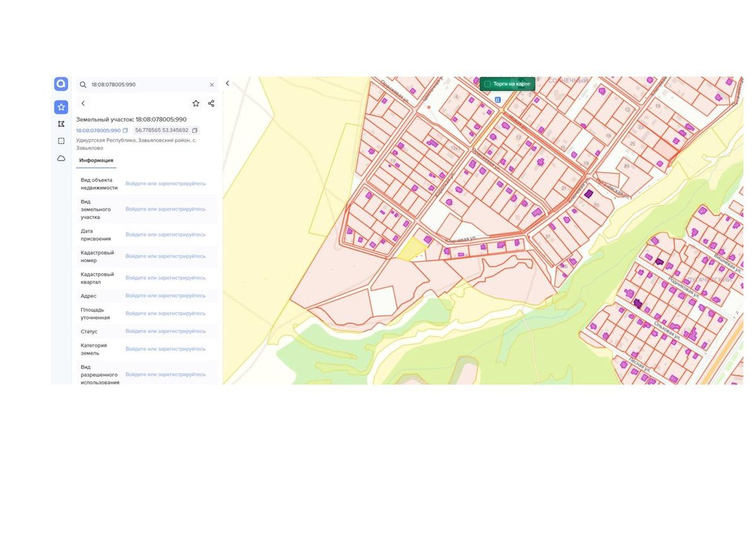The width and height of the screenshot is (756, 535).
Task: Open the cloud icon in the sidebar
Action: pyautogui.click(x=61, y=158)
